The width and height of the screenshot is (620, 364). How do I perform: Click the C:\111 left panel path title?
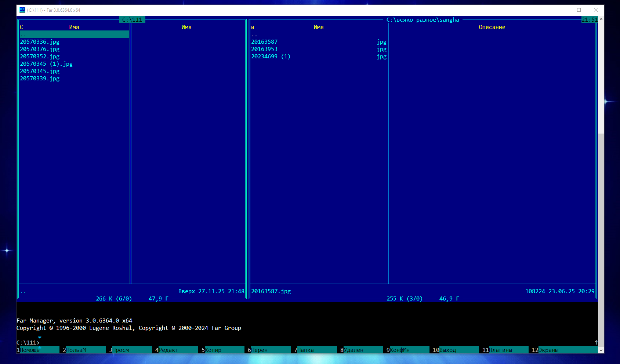tap(132, 20)
